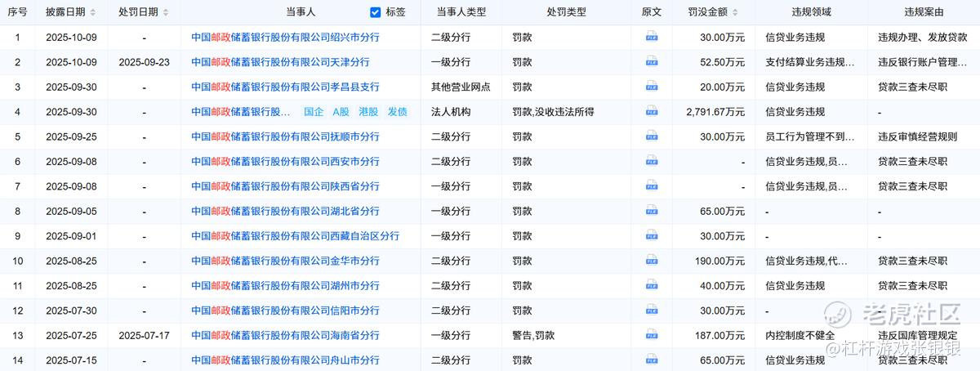Sort by 披露日期 column

92,12
